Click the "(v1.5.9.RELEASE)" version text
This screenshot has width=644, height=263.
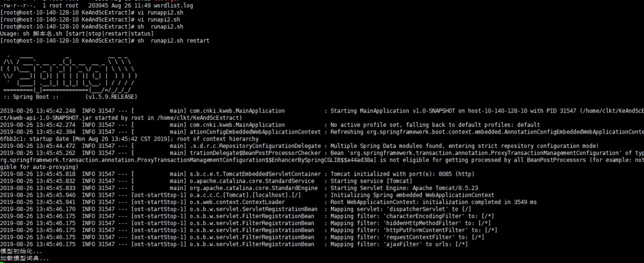pos(110,97)
